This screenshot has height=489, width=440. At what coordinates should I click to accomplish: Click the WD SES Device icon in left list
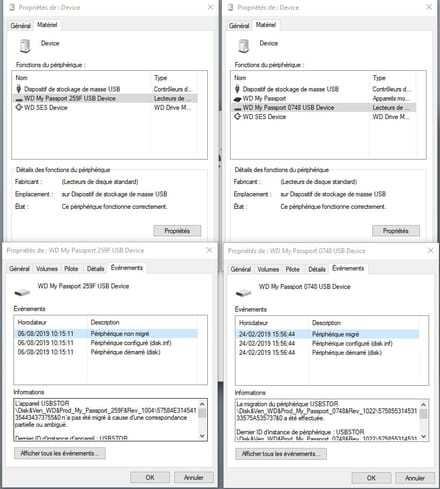tap(19, 108)
